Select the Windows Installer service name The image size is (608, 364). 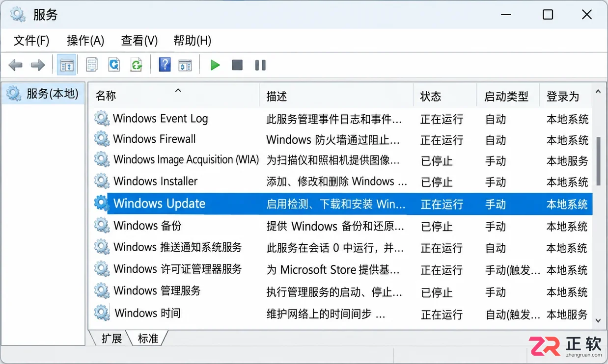click(x=155, y=181)
